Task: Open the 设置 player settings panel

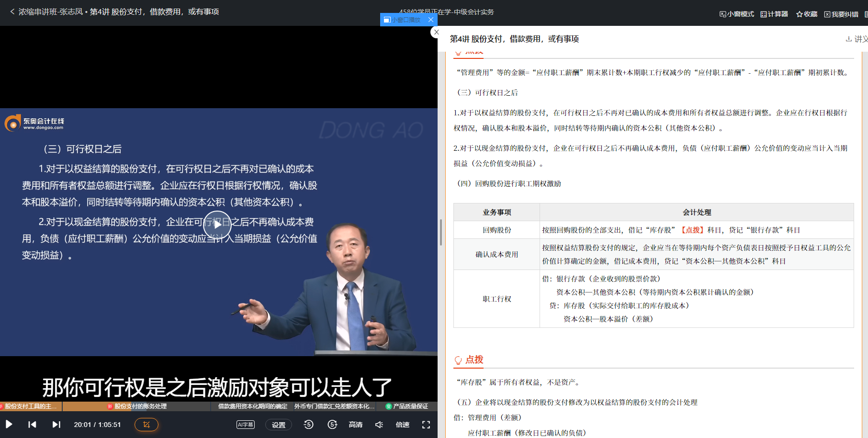Action: pos(279,424)
